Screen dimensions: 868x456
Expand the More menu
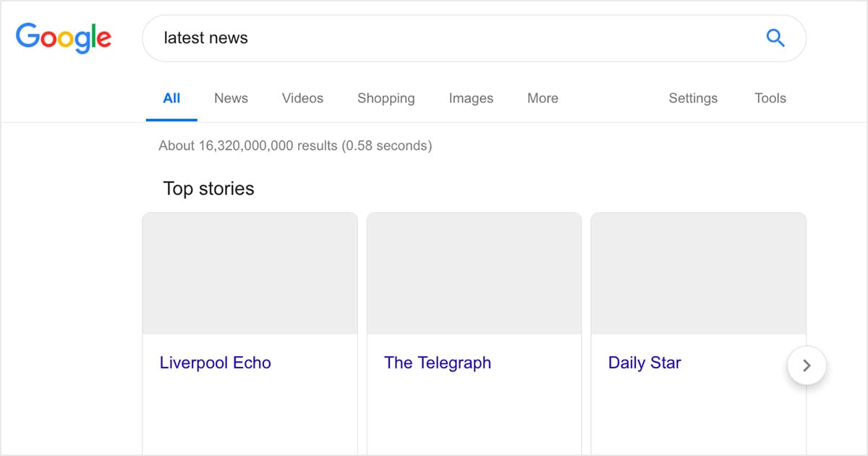point(542,98)
